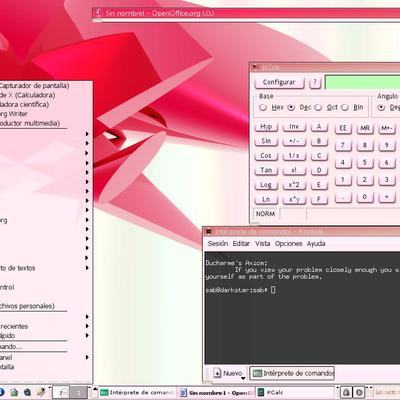Click the Tan function button
The height and width of the screenshot is (400, 400).
(x=266, y=171)
